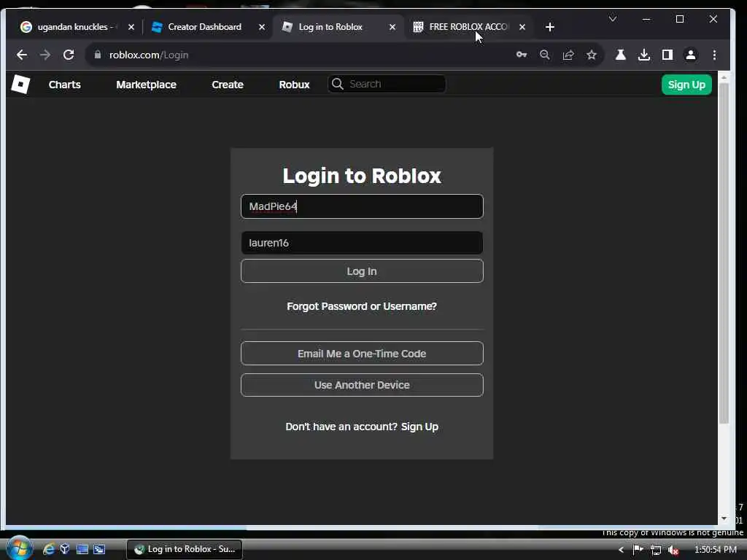Open Chrome Labs flask icon
Image resolution: width=747 pixels, height=560 pixels.
620,55
